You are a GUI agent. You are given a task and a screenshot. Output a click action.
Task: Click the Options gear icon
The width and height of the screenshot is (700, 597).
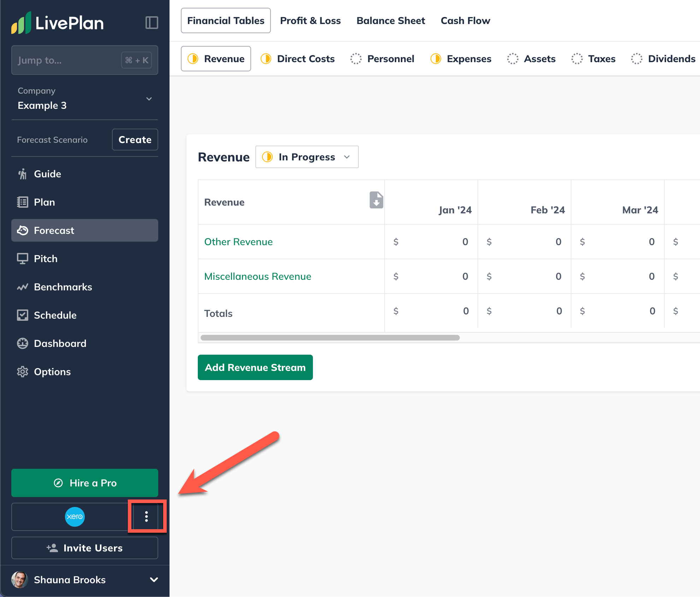(x=22, y=372)
